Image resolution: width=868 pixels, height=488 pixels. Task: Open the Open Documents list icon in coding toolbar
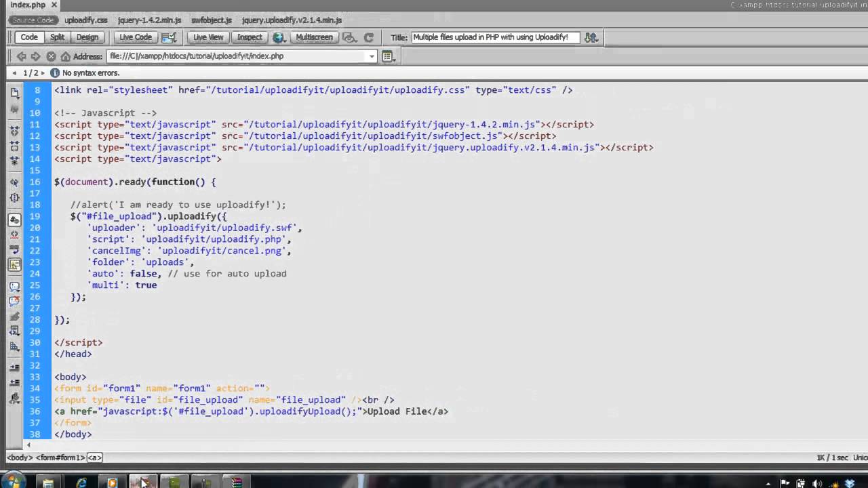click(x=14, y=93)
